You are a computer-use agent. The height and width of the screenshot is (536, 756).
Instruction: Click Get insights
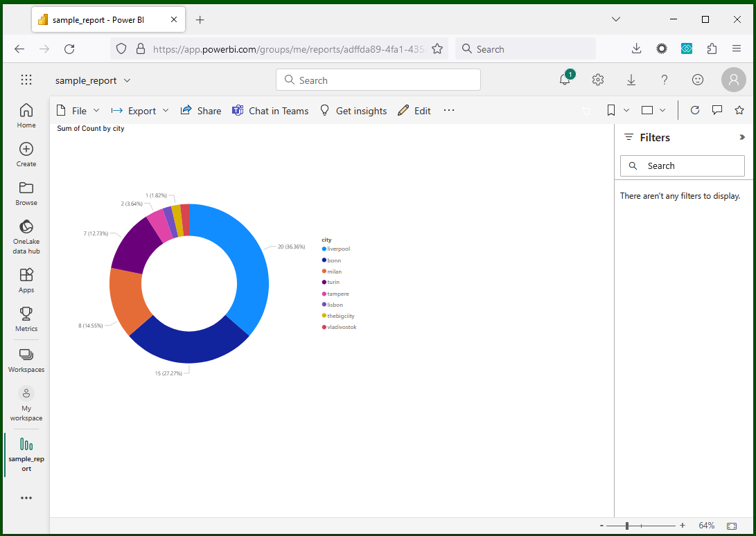(353, 111)
